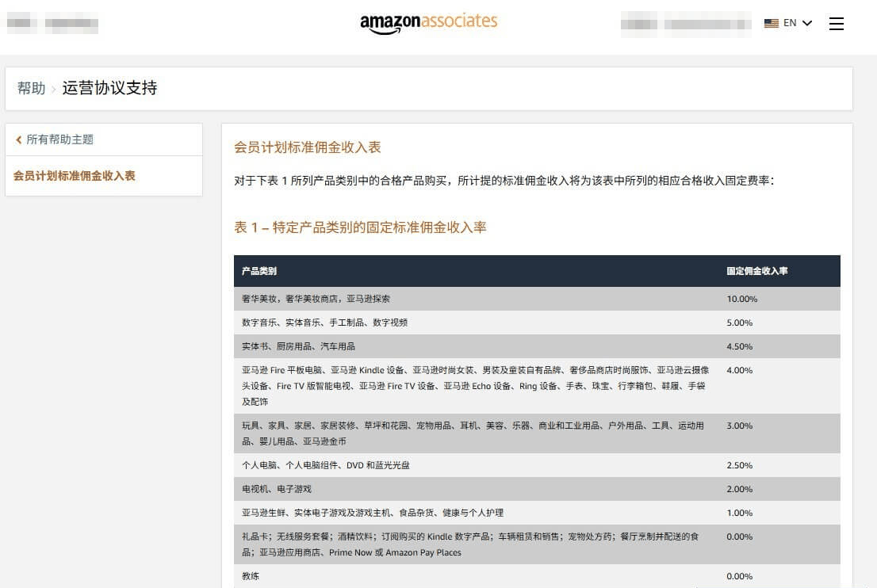Viewport: 877px width, 588px height.
Task: Click the 4.50% rate cell
Action: pos(739,346)
